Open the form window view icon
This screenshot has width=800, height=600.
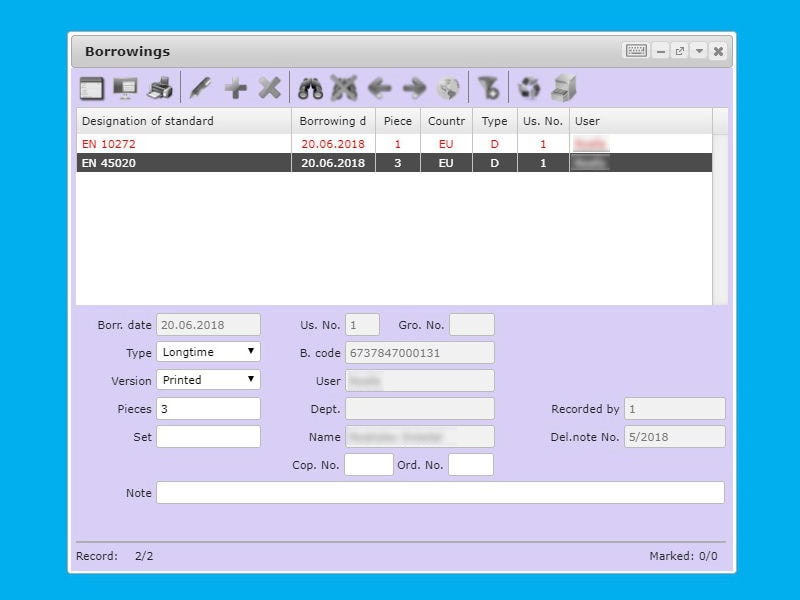(92, 88)
